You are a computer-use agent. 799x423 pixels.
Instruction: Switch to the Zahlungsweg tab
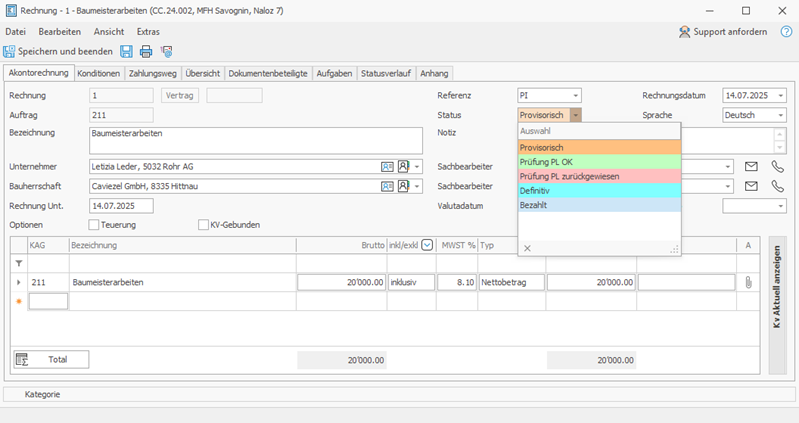152,73
